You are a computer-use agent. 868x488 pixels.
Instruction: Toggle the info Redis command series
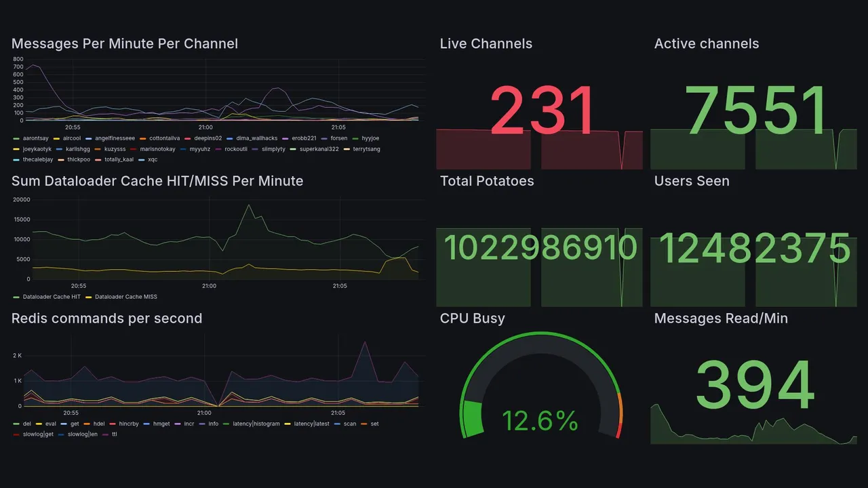pos(209,424)
